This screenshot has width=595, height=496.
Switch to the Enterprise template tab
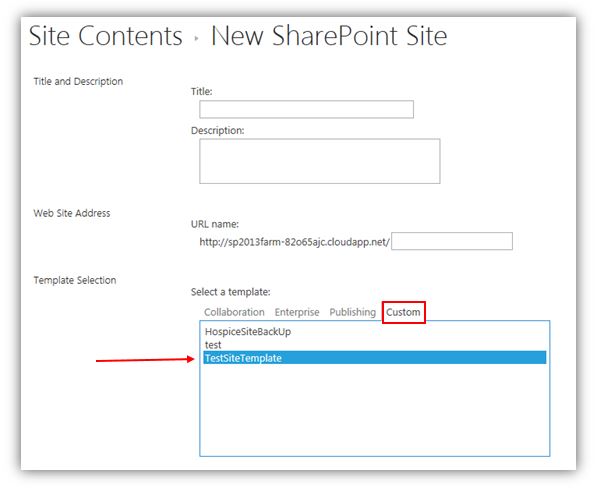[297, 312]
